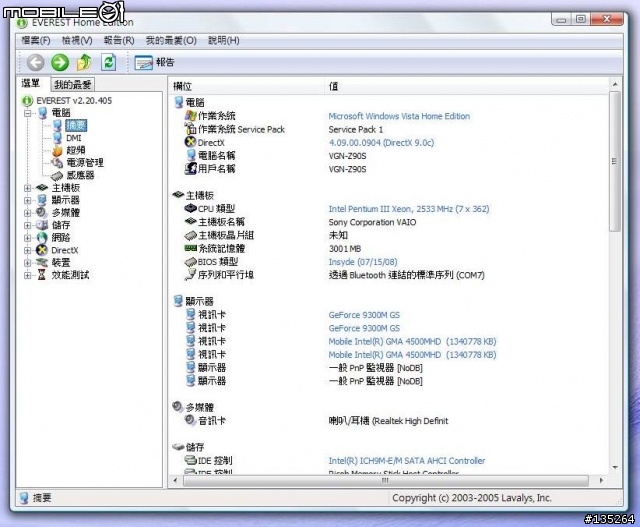
Task: Select the Sony Corporation VAIO value
Action: point(372,222)
